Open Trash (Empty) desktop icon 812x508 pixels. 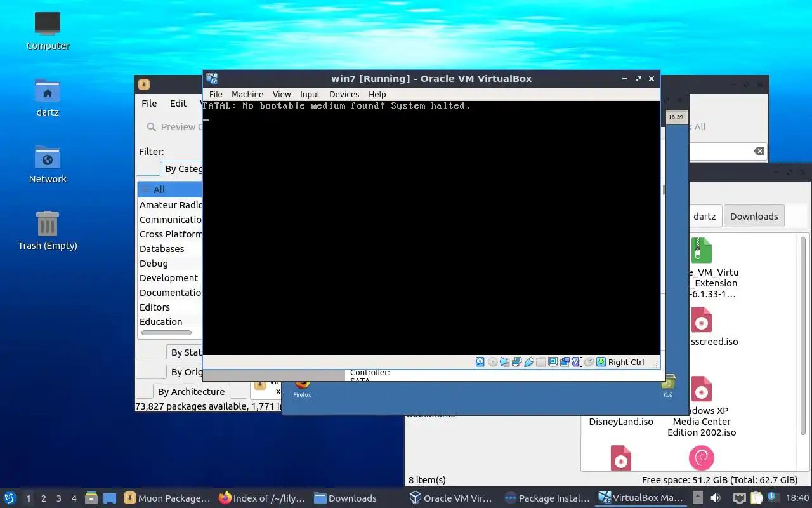point(48,231)
